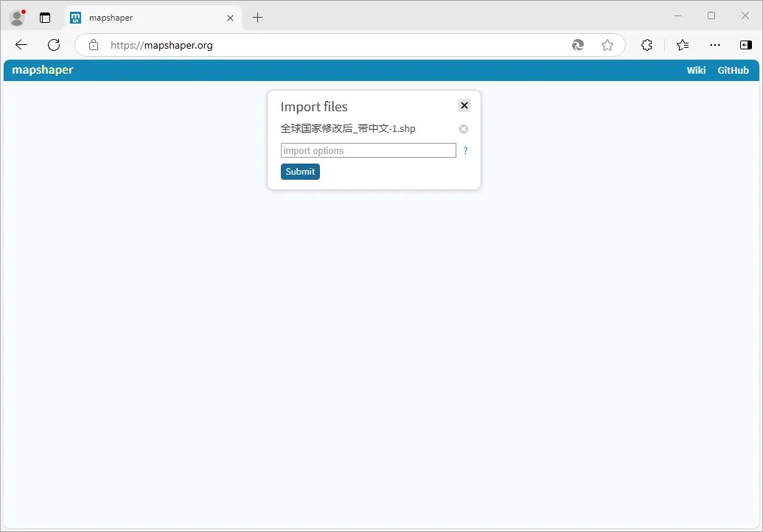This screenshot has width=763, height=532.
Task: Open import options help question mark
Action: [x=465, y=151]
